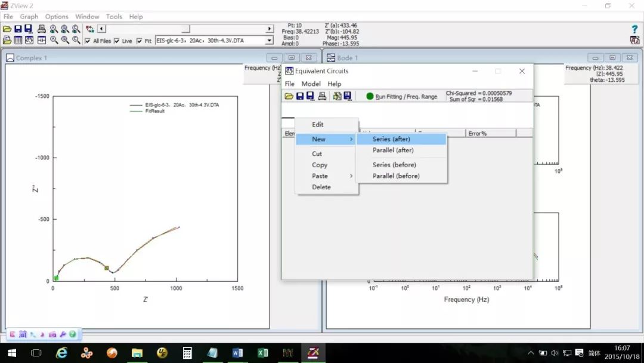Screen dimensions: 644x363
Task: Click save fit results icon in Equivalent Circuits
Action: click(x=348, y=96)
